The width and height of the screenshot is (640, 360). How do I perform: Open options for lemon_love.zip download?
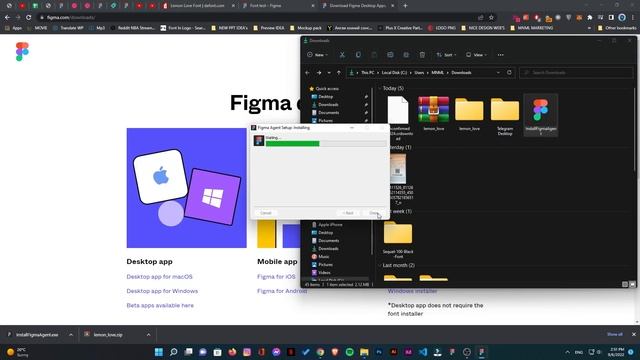[149, 335]
